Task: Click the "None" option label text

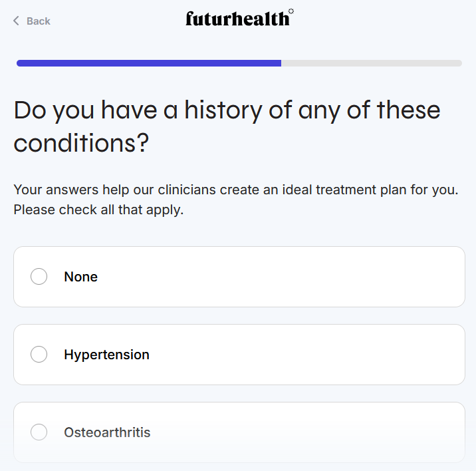Action: [80, 277]
